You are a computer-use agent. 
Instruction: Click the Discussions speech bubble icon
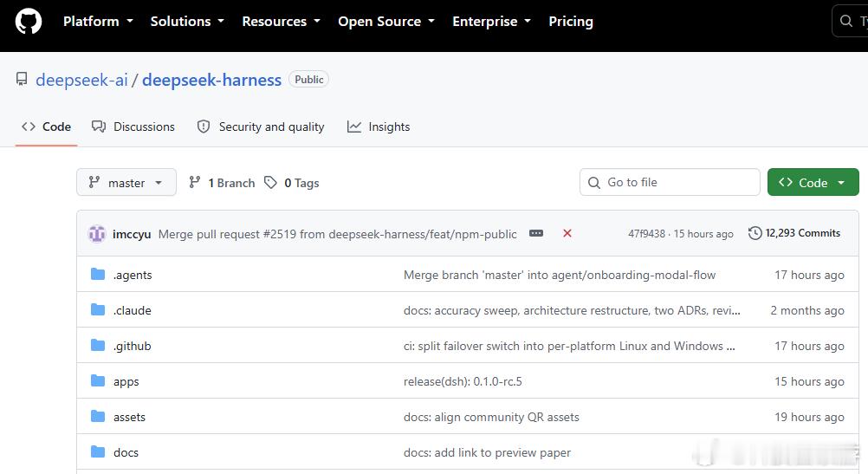99,127
